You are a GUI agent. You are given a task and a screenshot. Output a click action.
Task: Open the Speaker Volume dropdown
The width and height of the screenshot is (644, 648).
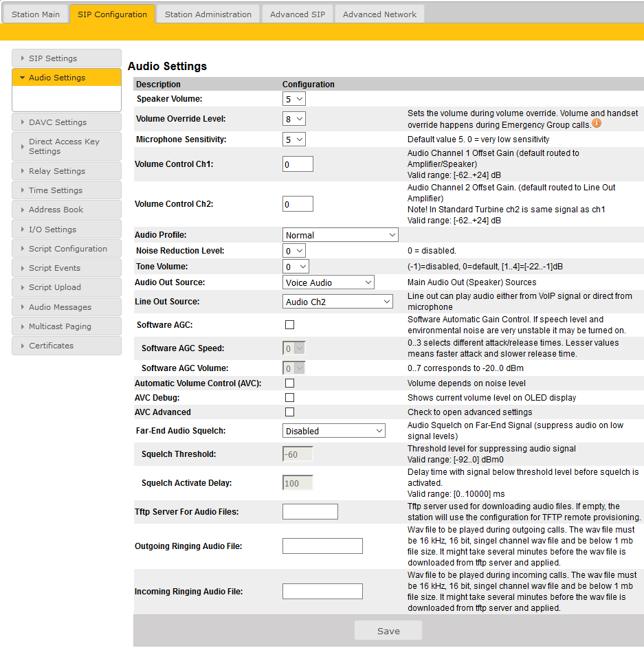point(294,99)
